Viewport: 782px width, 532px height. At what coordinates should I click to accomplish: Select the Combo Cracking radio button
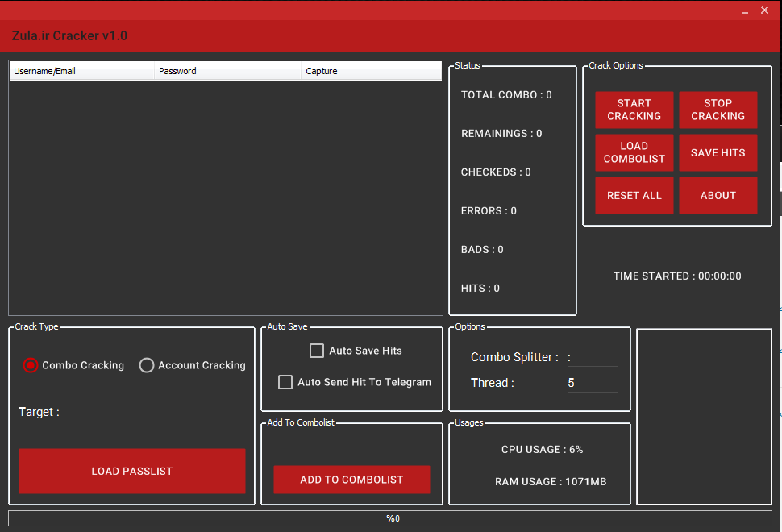(x=31, y=365)
